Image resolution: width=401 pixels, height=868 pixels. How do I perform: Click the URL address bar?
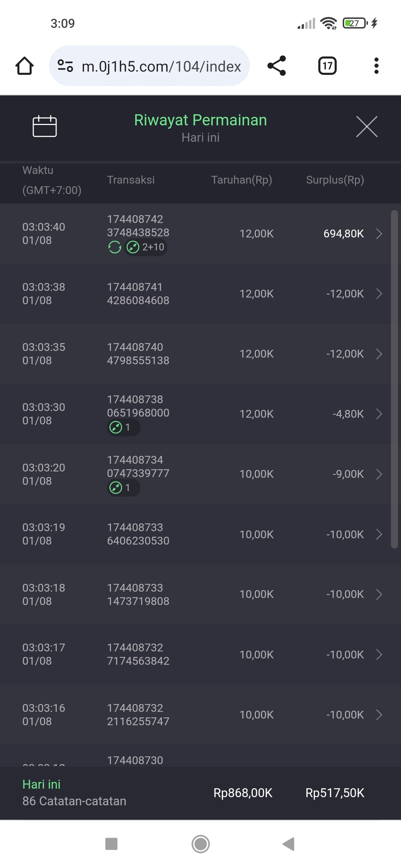161,66
